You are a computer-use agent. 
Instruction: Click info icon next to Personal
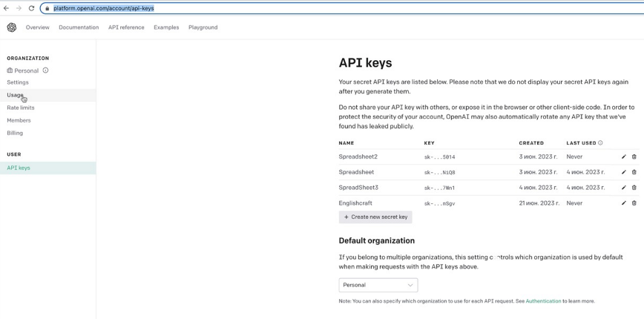[45, 70]
